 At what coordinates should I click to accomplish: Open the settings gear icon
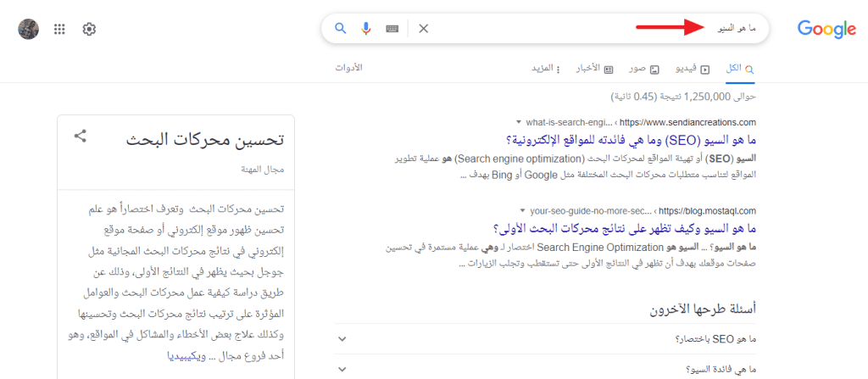(x=89, y=29)
